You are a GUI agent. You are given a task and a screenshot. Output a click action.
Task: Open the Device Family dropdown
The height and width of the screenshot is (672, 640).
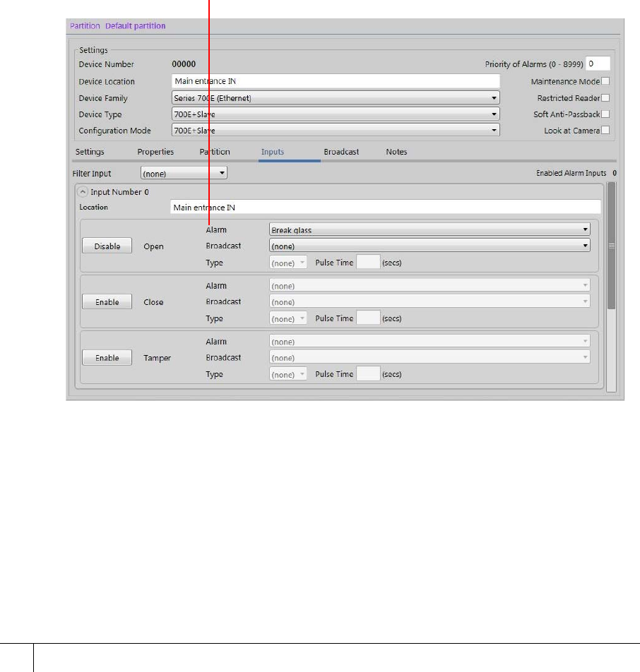tap(336, 97)
